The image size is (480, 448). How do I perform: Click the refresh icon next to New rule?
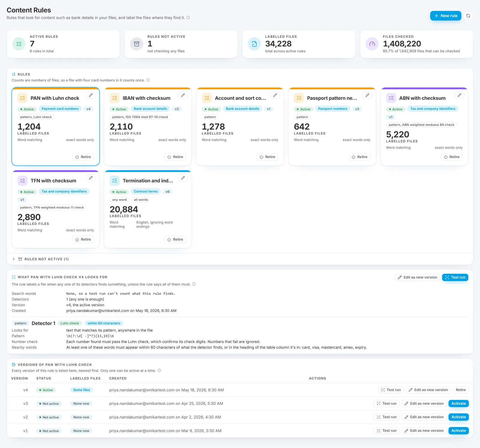468,16
